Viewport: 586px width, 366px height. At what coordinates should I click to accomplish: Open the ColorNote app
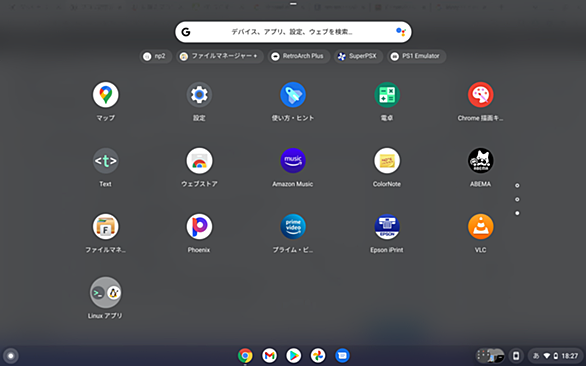[x=387, y=161]
